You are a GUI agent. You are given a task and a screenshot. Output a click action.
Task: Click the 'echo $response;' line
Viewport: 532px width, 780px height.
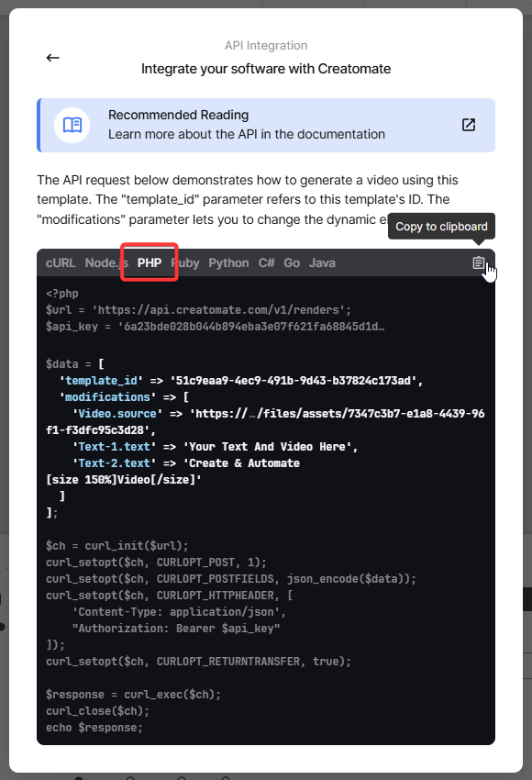(94, 728)
